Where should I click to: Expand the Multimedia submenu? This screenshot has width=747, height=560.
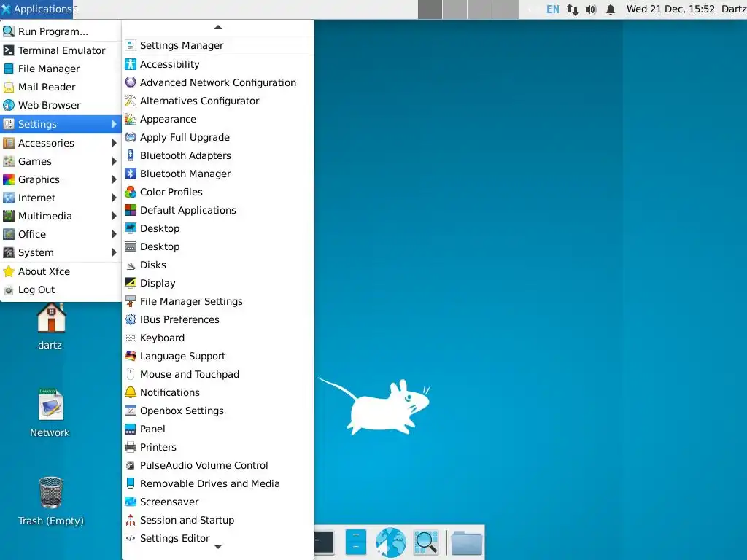[x=61, y=216]
